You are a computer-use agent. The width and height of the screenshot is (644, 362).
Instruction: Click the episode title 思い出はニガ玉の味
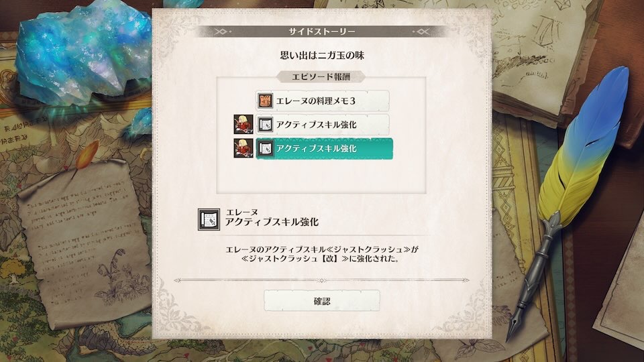pyautogui.click(x=322, y=56)
